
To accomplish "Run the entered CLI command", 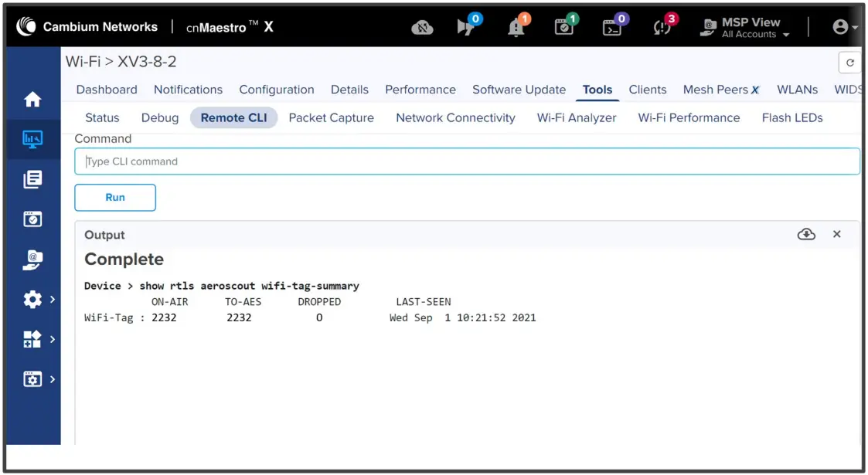I will [x=114, y=197].
